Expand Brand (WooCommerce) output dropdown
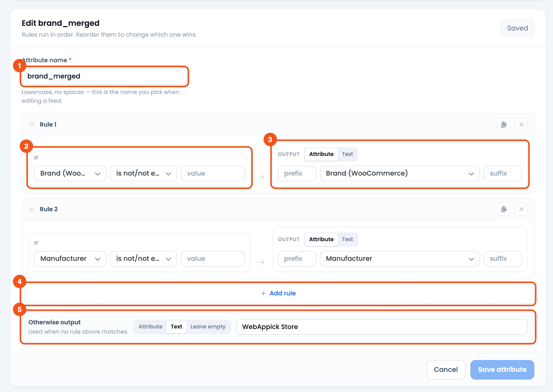This screenshot has width=553, height=392. (x=400, y=174)
